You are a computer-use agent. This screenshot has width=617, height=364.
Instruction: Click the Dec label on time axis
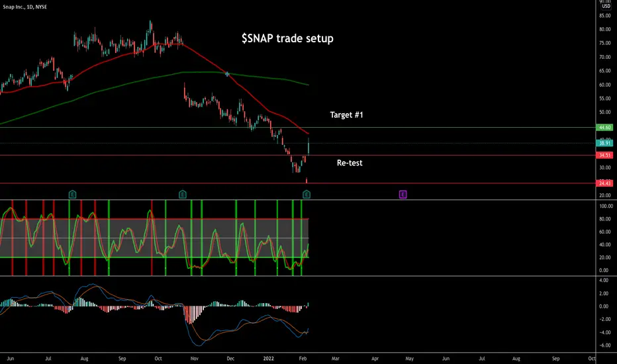230,359
